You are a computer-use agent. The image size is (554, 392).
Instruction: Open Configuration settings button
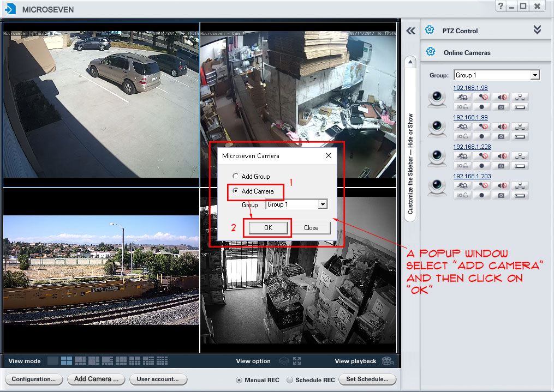[34, 379]
